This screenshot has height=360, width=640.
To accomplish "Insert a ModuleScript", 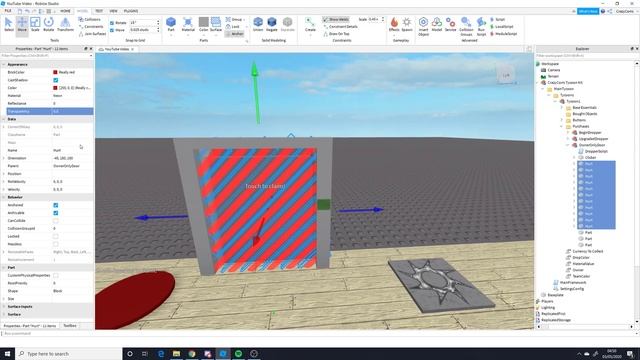I will [503, 34].
